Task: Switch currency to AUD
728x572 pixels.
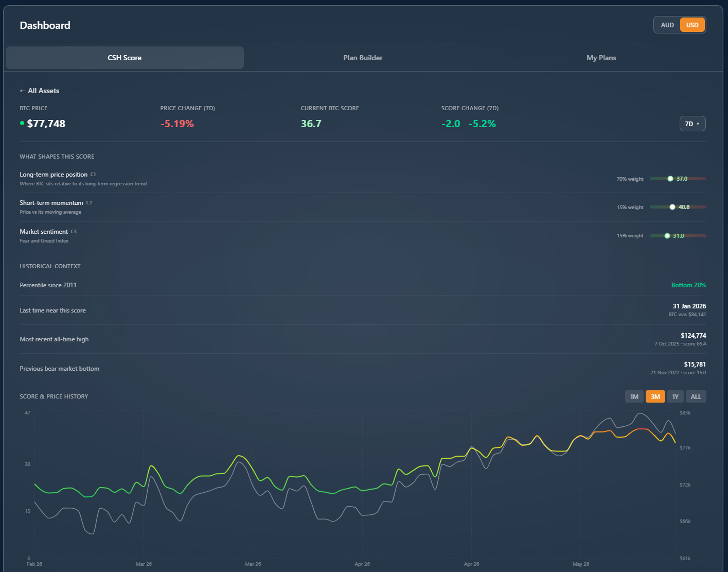Action: point(667,25)
